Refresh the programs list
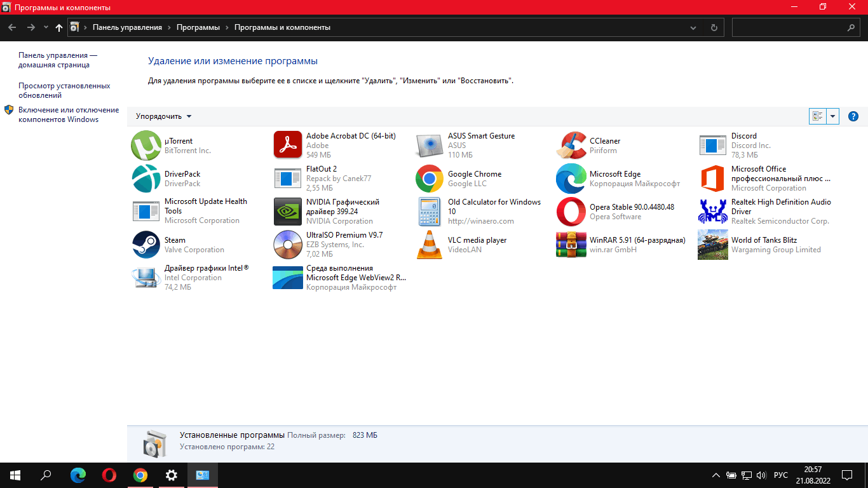This screenshot has height=488, width=868. pyautogui.click(x=714, y=27)
